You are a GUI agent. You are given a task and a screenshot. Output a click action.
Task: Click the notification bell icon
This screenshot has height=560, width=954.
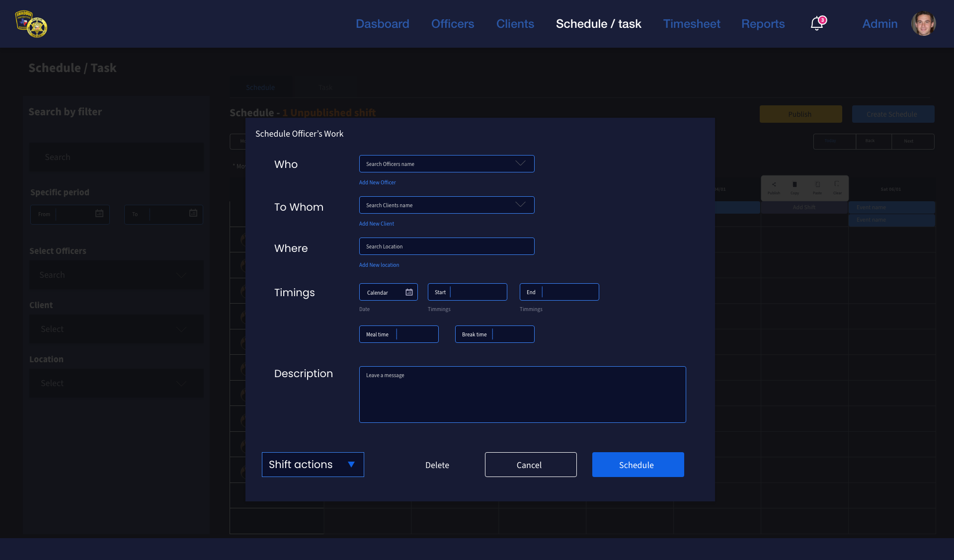817,23
